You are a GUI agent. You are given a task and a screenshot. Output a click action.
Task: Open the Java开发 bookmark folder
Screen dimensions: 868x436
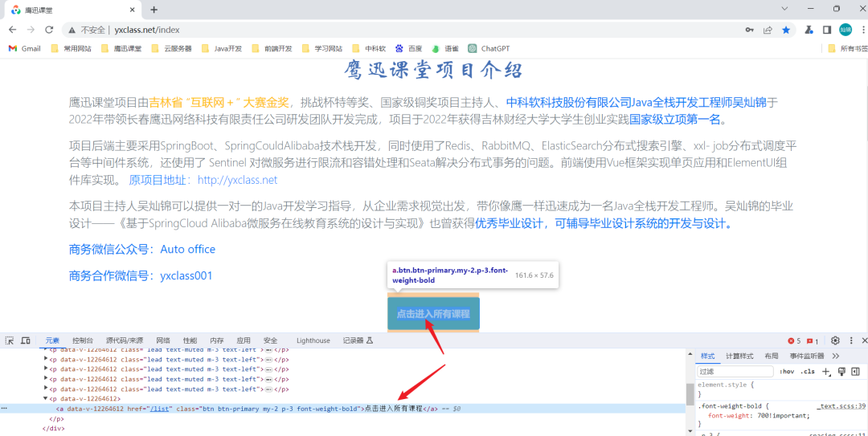pyautogui.click(x=222, y=48)
